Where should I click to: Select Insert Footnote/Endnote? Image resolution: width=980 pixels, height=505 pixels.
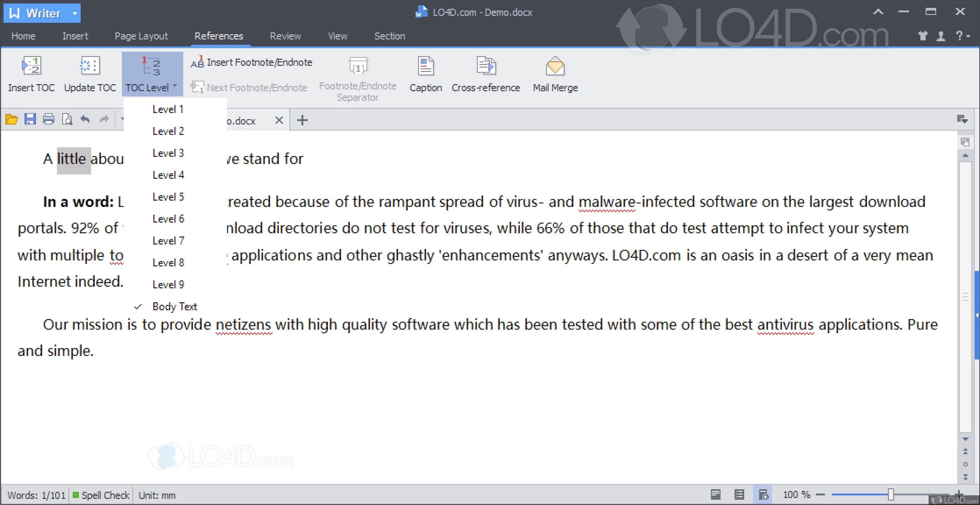click(x=251, y=62)
